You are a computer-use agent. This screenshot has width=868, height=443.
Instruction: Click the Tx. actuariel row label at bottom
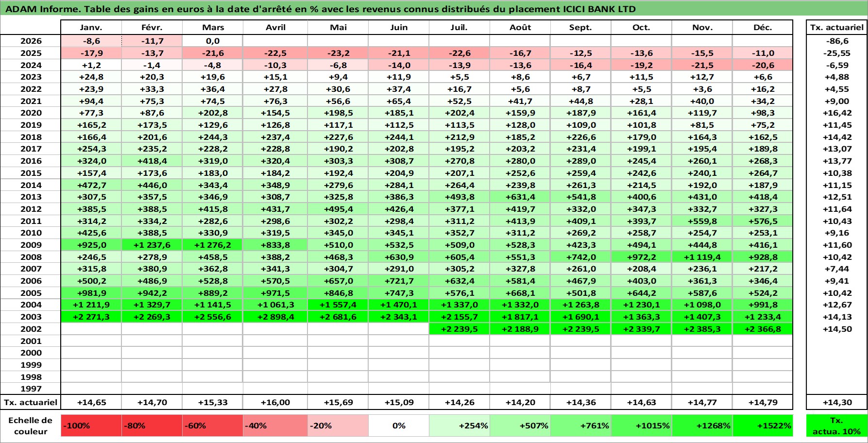click(x=31, y=402)
